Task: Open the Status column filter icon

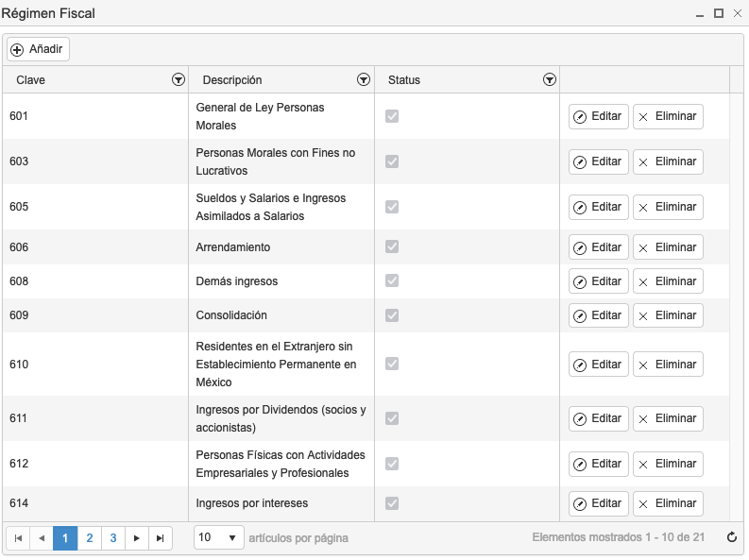Action: [550, 79]
